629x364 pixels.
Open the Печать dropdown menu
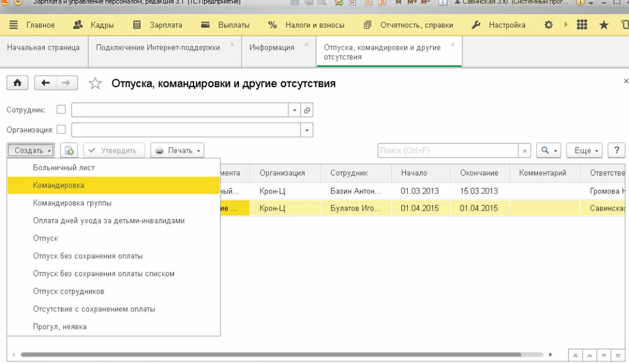[x=177, y=151]
